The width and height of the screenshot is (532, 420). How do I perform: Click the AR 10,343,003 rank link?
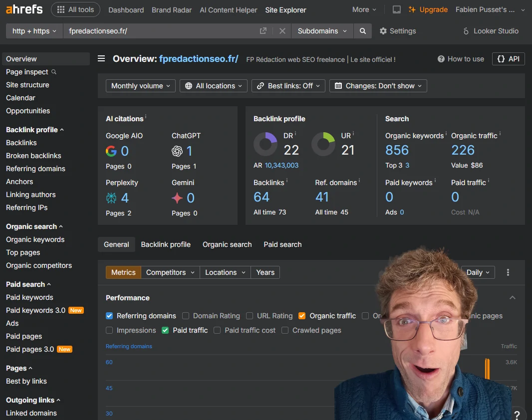[x=281, y=165]
